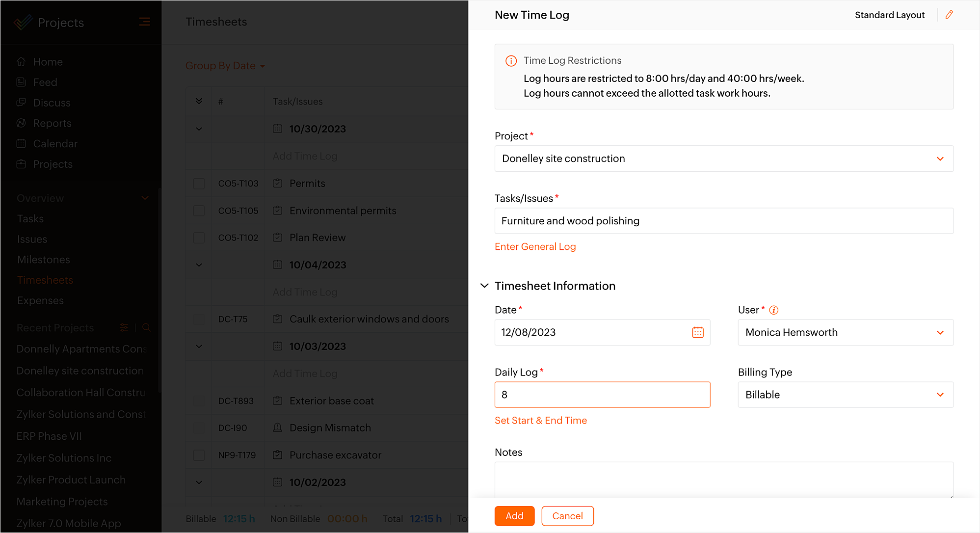Viewport: 980px width, 533px height.
Task: Click the pencil edit layout icon
Action: click(x=949, y=15)
